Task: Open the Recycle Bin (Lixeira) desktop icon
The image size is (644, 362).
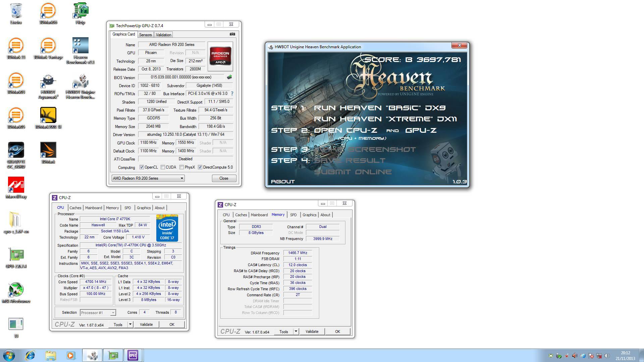Action: click(16, 13)
